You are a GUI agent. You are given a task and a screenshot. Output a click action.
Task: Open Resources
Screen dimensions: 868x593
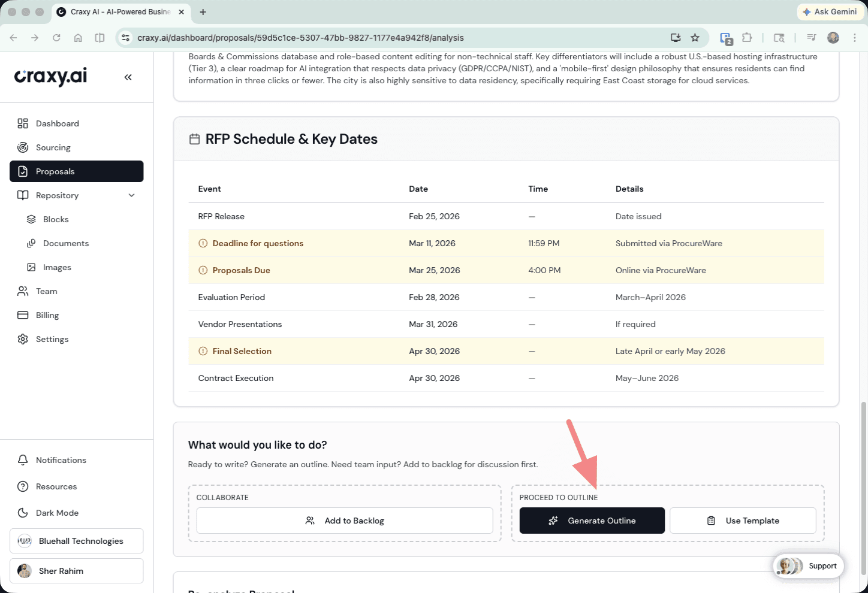[76, 486]
